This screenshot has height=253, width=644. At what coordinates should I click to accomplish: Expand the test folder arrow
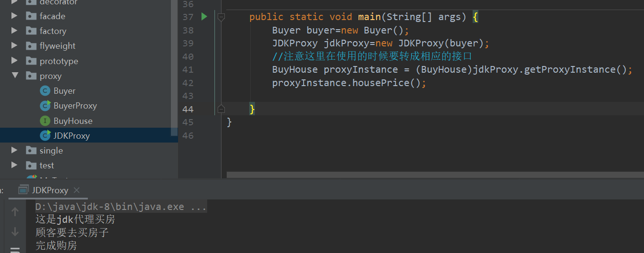click(x=14, y=165)
